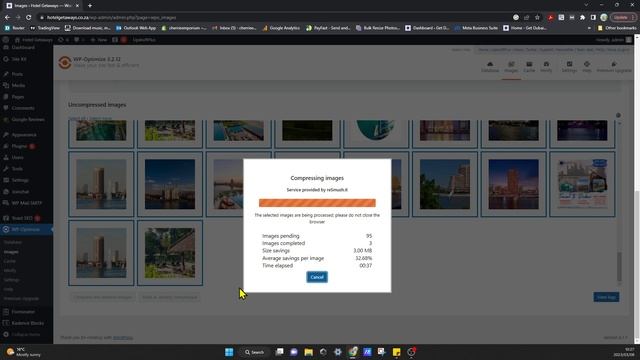Cancel the image compression
The width and height of the screenshot is (640, 360).
pyautogui.click(x=317, y=277)
